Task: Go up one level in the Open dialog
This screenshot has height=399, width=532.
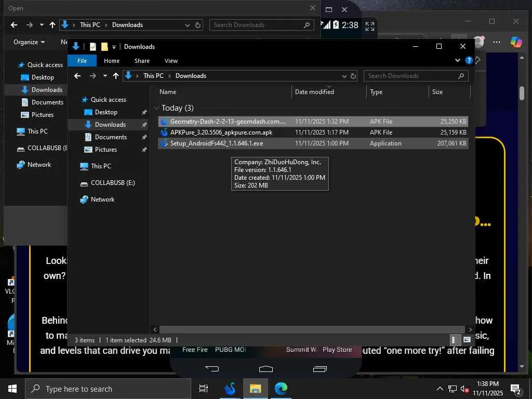Action: (x=52, y=25)
